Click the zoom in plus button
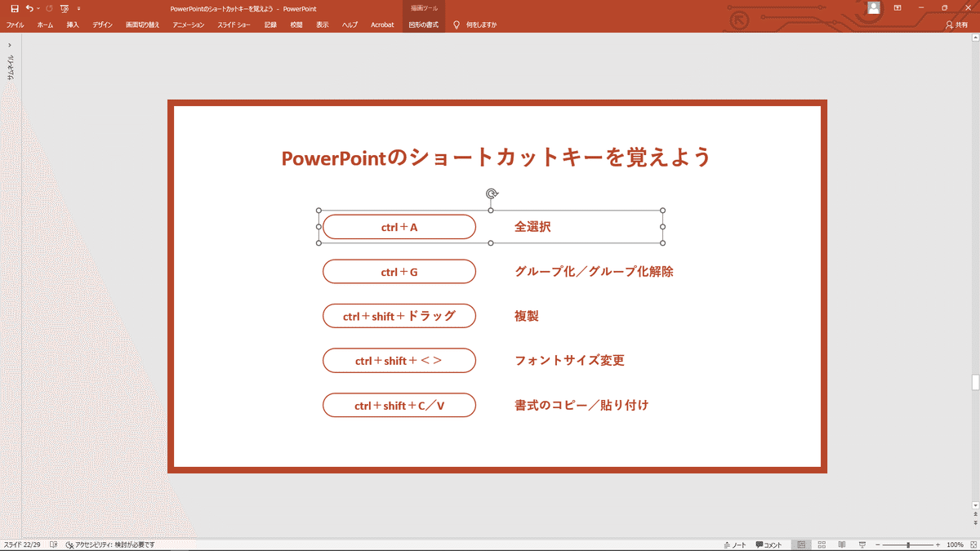 (x=938, y=544)
